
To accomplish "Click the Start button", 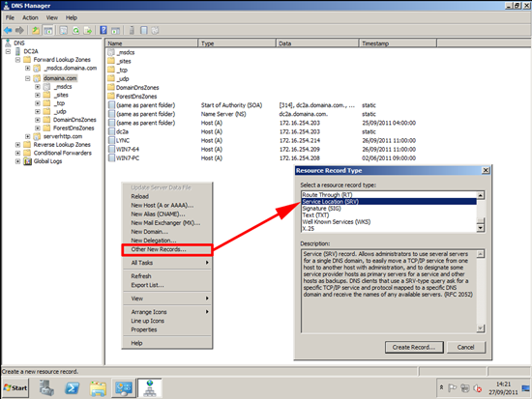I will coord(15,387).
